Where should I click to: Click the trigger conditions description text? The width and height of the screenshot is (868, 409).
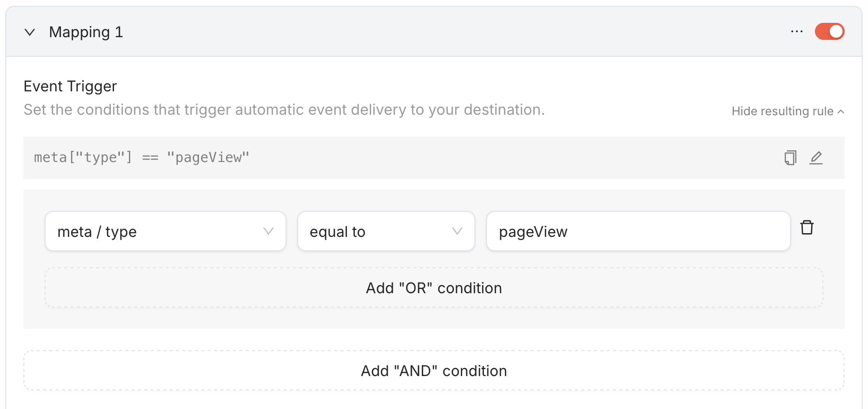[x=284, y=110]
